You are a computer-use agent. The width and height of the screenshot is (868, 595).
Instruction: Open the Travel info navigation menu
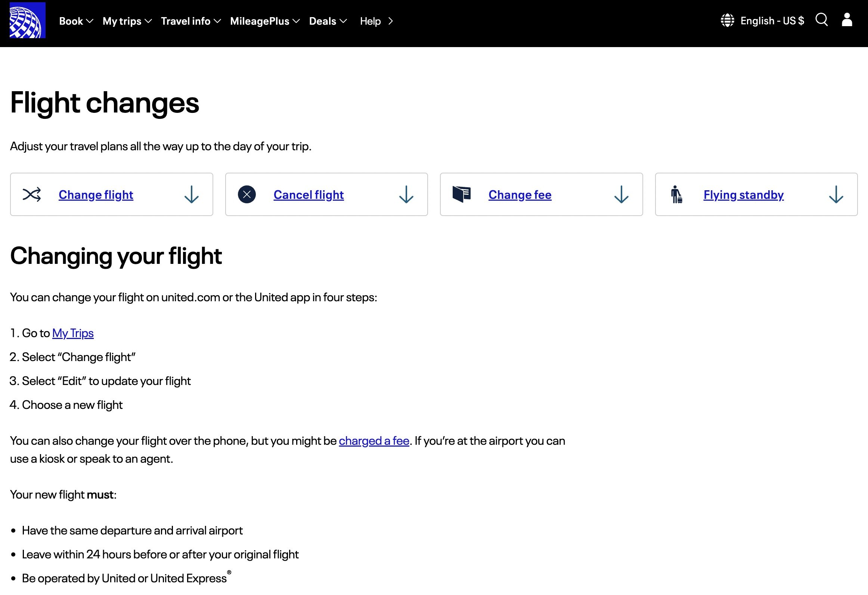pyautogui.click(x=191, y=21)
